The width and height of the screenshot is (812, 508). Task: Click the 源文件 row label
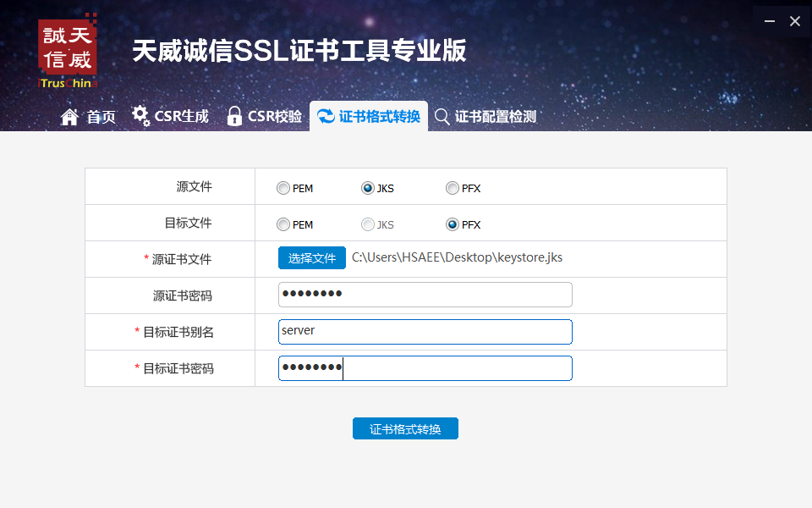195,186
